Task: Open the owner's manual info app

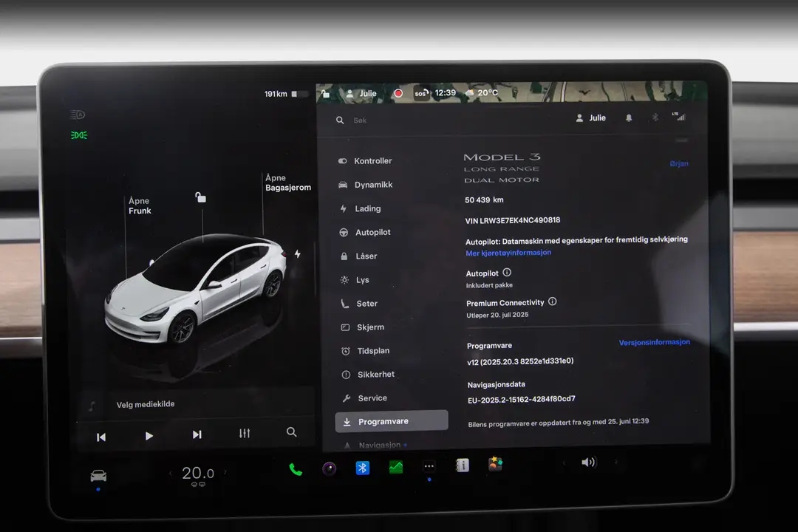Action: tap(462, 465)
